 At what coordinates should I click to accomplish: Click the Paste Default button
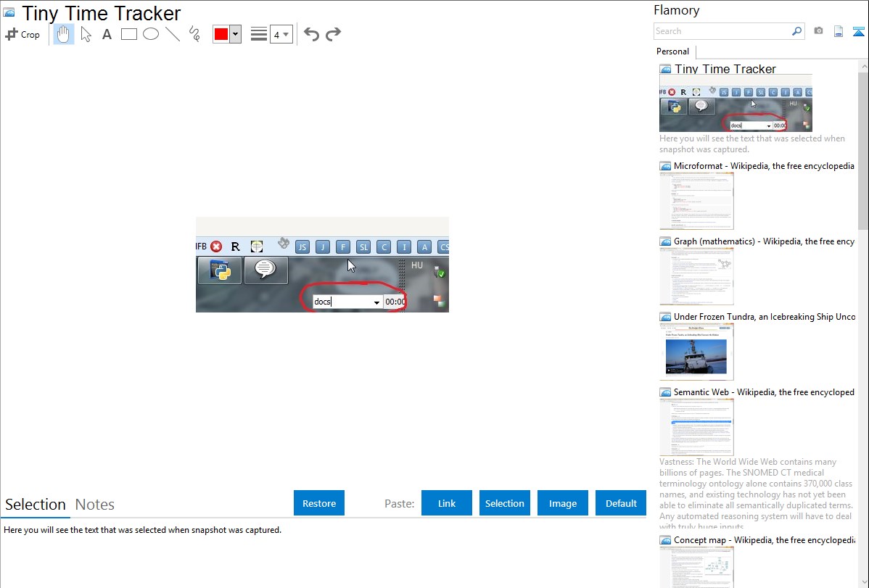(621, 503)
